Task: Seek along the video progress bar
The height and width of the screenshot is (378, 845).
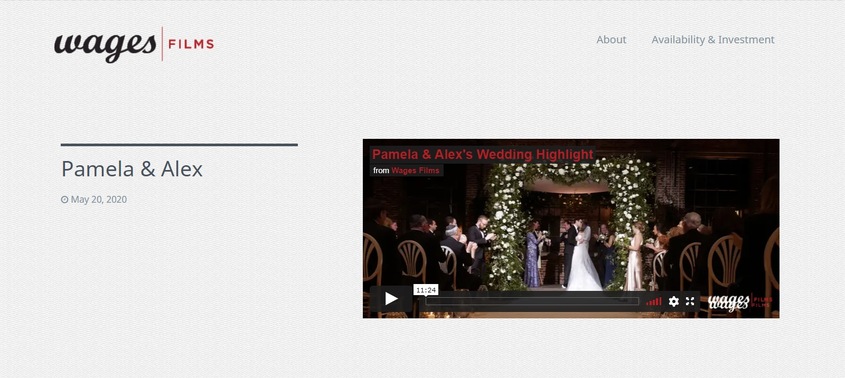Action: tap(532, 301)
